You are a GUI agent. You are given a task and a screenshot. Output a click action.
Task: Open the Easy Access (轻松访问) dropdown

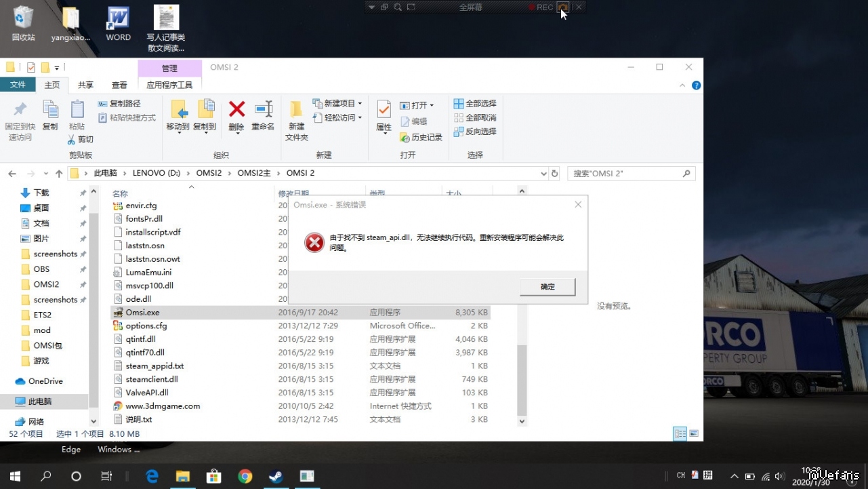337,117
